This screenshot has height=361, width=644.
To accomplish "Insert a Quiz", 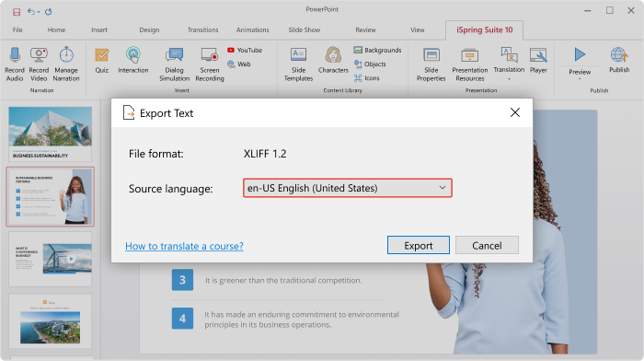I will 102,61.
